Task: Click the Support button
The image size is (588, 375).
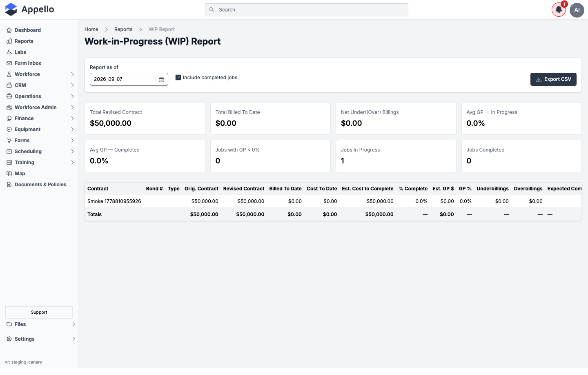Action: tap(39, 312)
